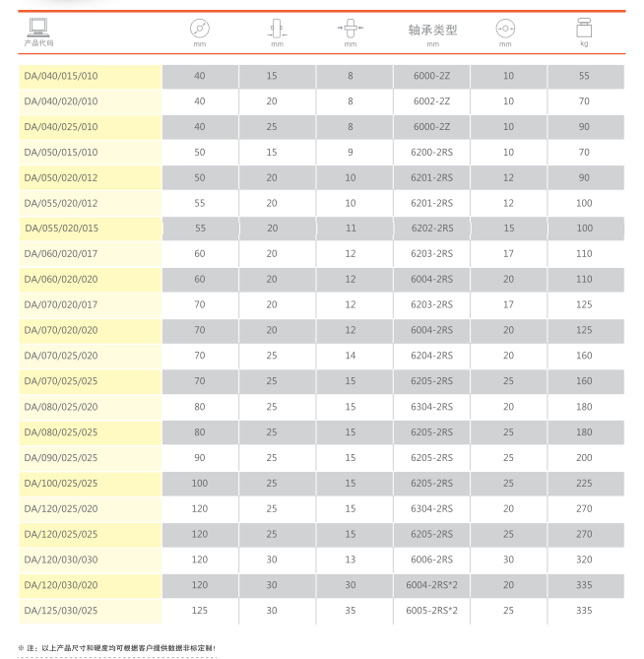Click the bore diameter icon

505,29
